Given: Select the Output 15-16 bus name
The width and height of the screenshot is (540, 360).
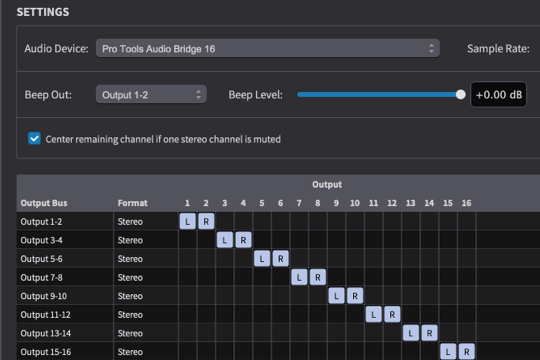Looking at the screenshot, I should pyautogui.click(x=45, y=352).
